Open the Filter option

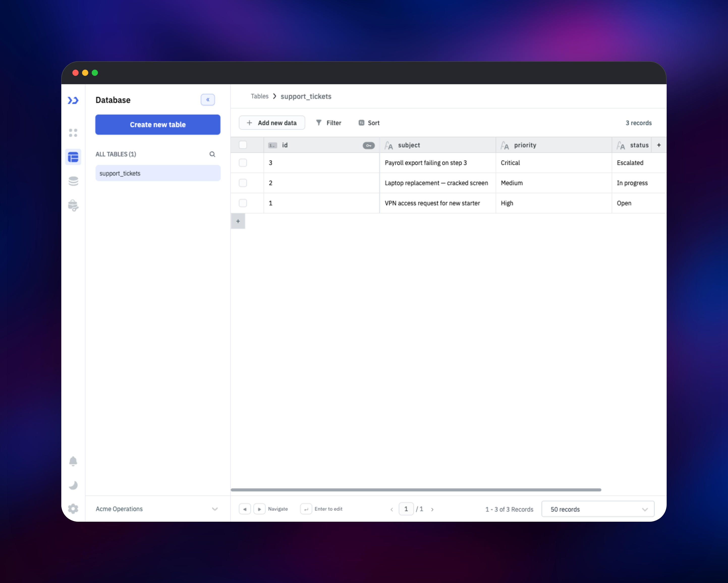[328, 123]
